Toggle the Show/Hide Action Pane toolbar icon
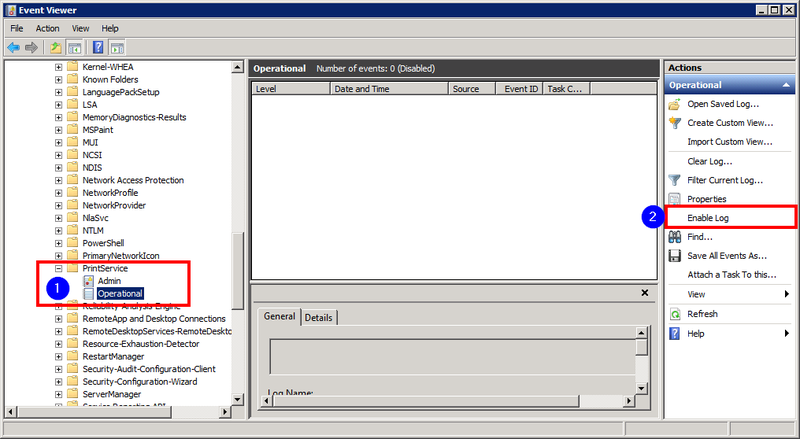The image size is (800, 439). pos(117,47)
